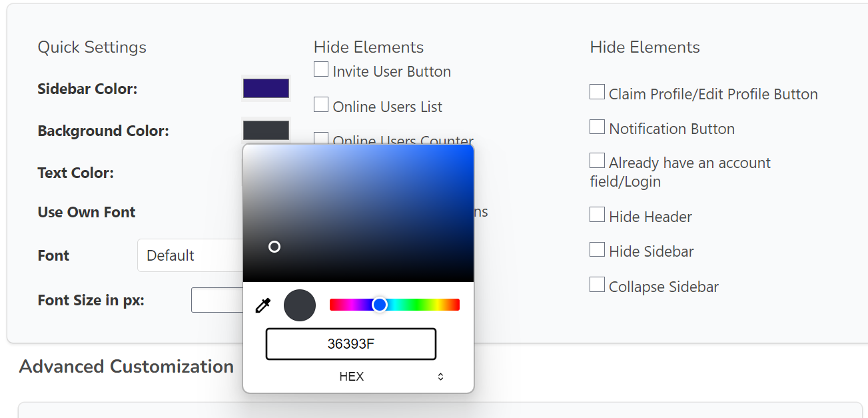This screenshot has height=418, width=868.
Task: Click the Text Color label
Action: 76,173
